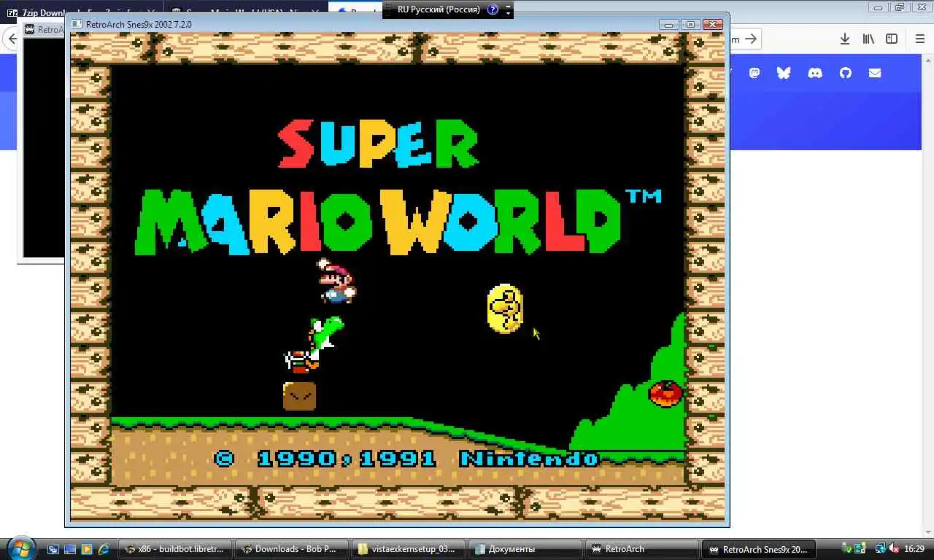Screen dimensions: 934x560
Task: Open the Mastodon icon on the webpage
Action: (754, 73)
